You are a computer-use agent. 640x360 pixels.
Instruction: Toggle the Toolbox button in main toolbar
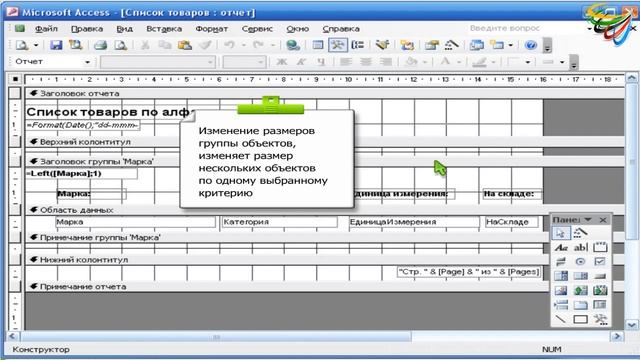point(338,45)
